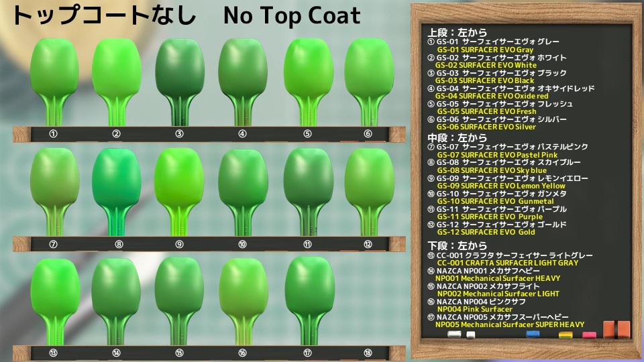
Task: Select the spoon sample above label ⑤
Action: click(x=308, y=82)
